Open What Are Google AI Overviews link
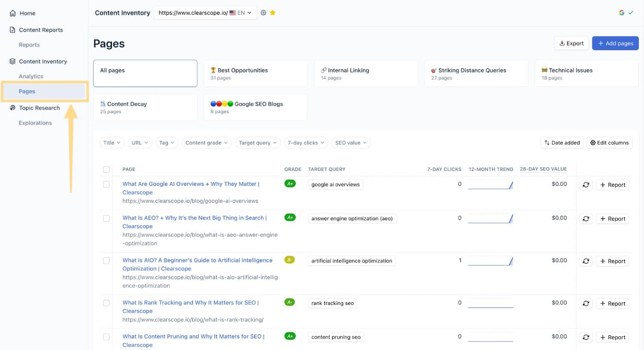Image resolution: width=644 pixels, height=350 pixels. [x=191, y=188]
